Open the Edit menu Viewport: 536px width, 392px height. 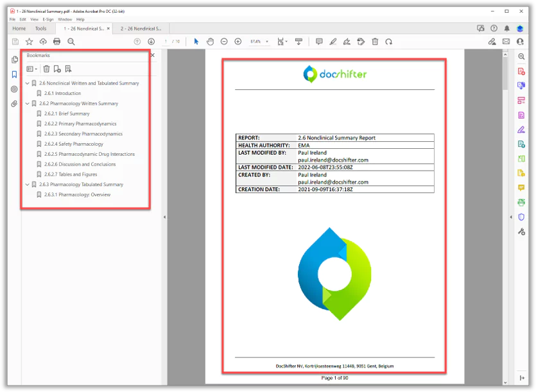point(23,19)
